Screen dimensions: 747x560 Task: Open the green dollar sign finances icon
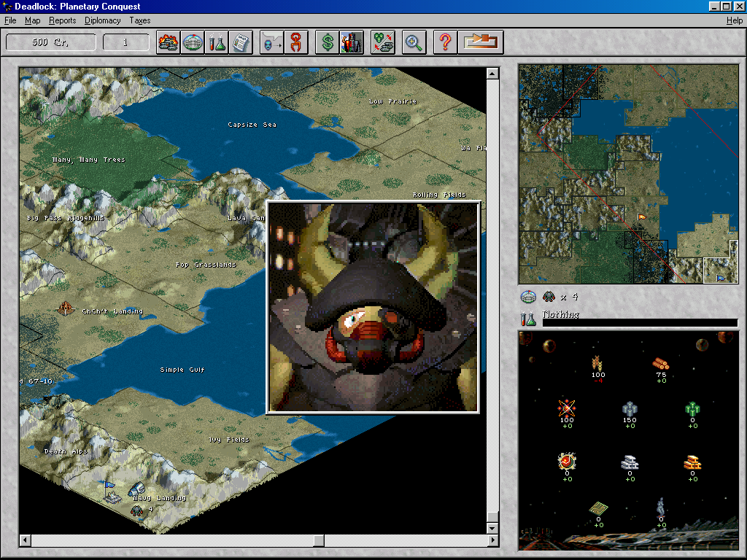[x=328, y=42]
